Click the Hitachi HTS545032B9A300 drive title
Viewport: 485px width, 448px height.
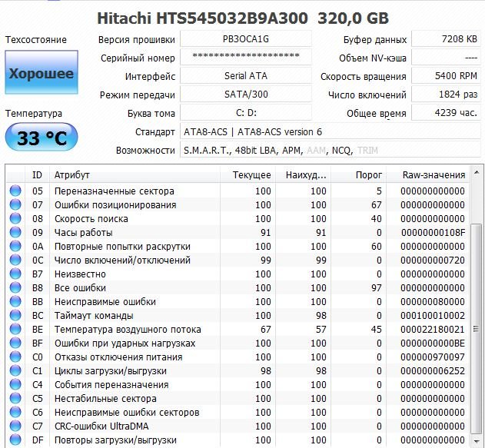[203, 18]
